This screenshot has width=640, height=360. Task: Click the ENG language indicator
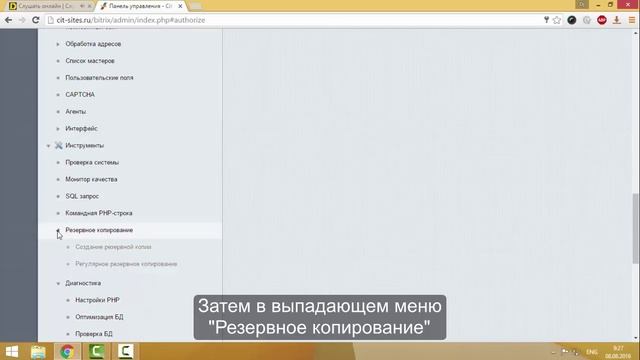592,352
